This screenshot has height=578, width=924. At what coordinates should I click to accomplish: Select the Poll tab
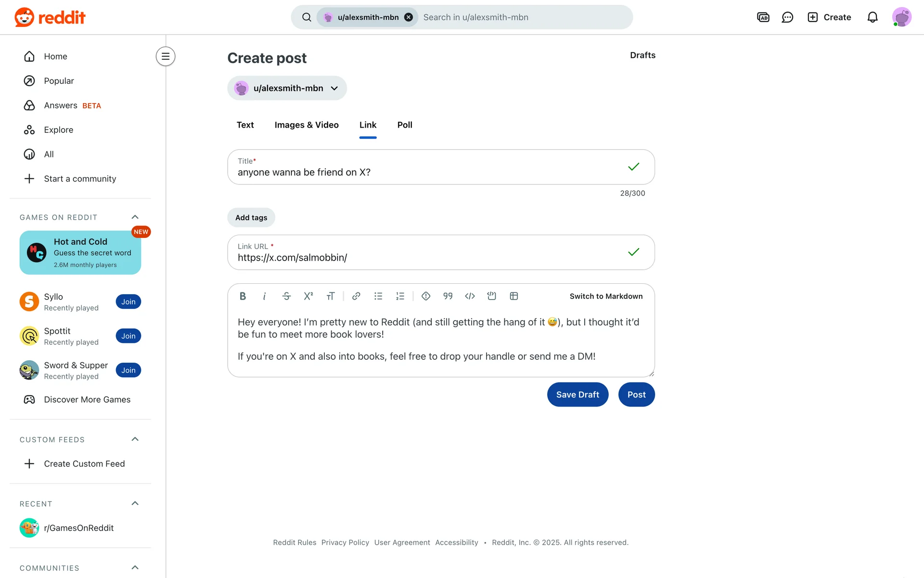[x=405, y=125]
